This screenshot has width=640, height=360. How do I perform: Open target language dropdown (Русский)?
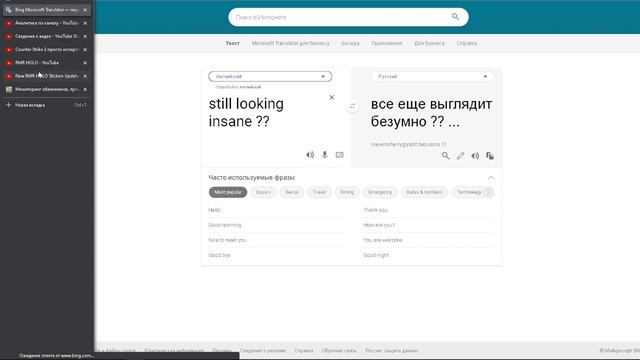(x=432, y=76)
